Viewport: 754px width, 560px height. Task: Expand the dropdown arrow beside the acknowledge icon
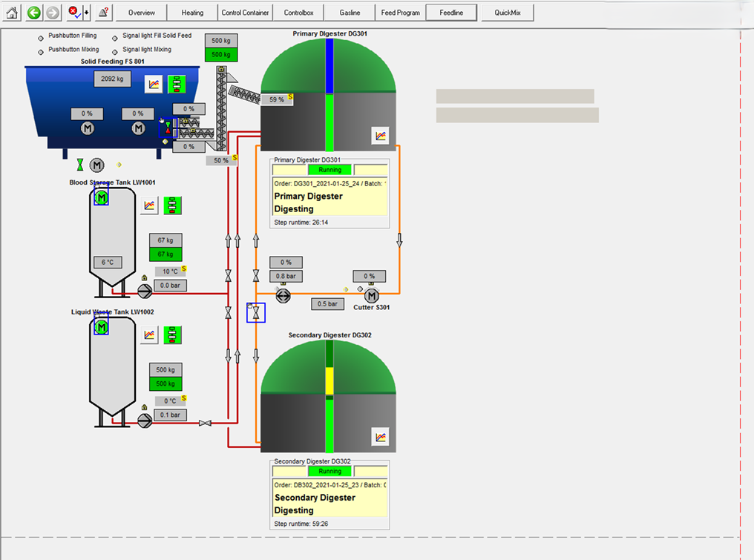[x=87, y=13]
